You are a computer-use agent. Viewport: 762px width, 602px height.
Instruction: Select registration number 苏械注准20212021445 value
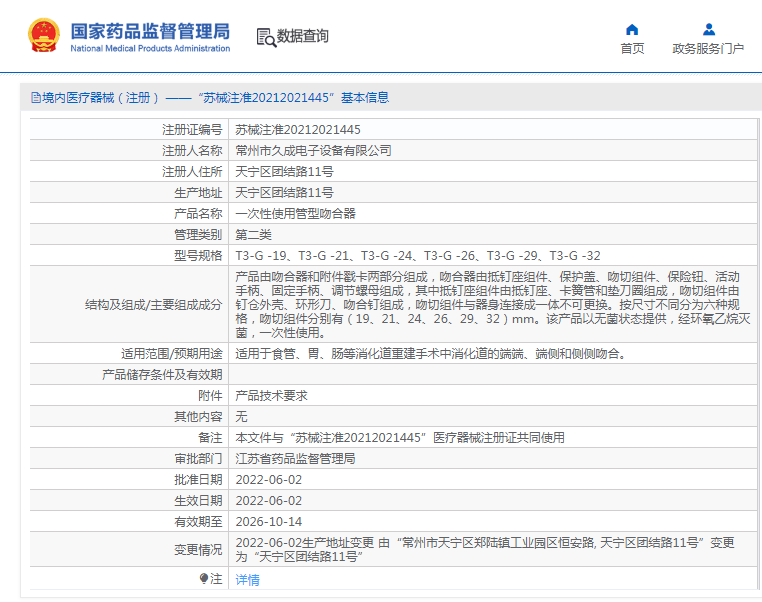point(298,130)
